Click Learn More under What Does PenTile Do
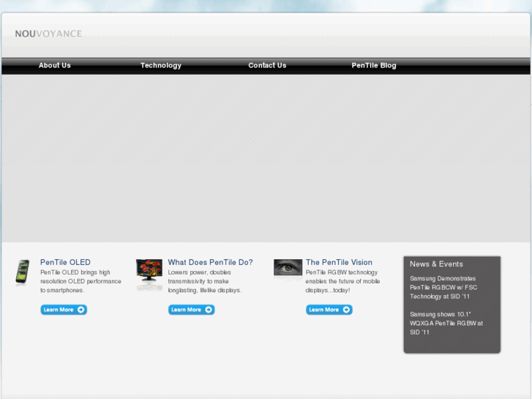This screenshot has width=532, height=399. coord(191,310)
